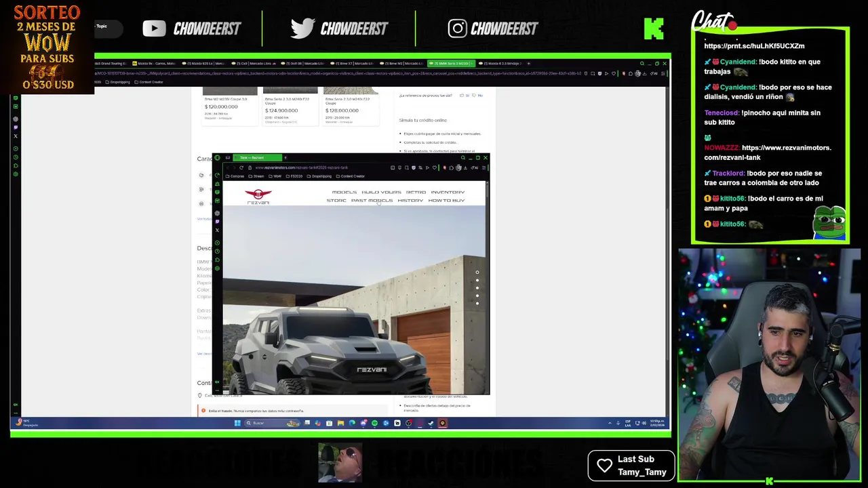
Task: Switch to the BMW Serie 2 M235i tab
Action: pos(451,64)
